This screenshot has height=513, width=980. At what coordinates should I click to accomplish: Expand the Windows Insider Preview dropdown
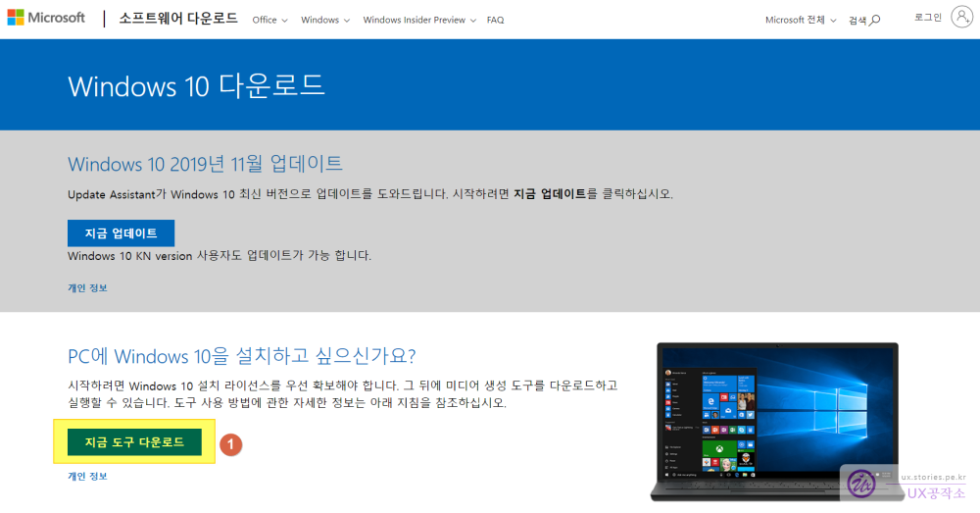(x=419, y=20)
